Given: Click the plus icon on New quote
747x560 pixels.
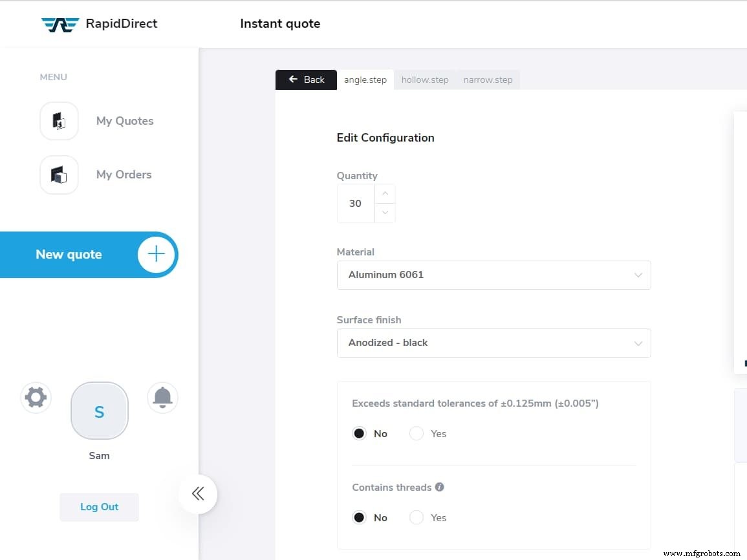Looking at the screenshot, I should coord(155,254).
